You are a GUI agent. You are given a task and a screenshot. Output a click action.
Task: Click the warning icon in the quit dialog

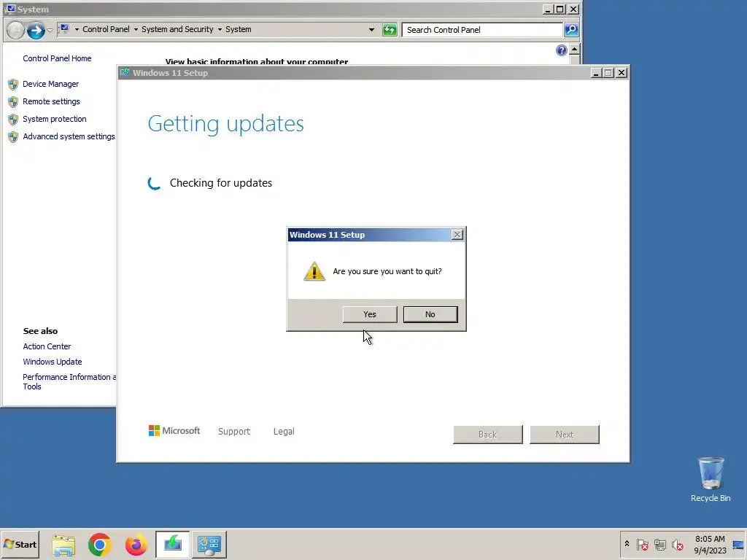[x=314, y=271]
